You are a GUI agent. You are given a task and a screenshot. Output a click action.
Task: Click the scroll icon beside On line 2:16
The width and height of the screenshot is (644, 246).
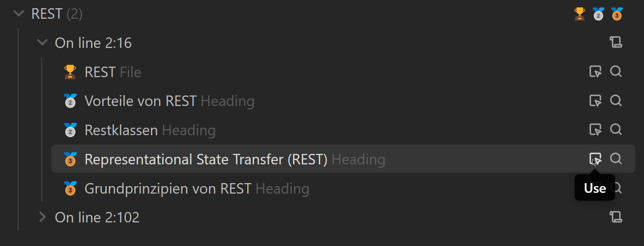[616, 42]
